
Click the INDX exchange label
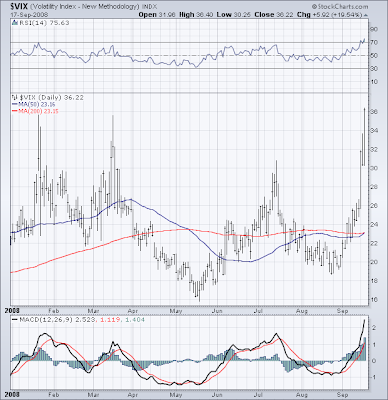tap(149, 7)
